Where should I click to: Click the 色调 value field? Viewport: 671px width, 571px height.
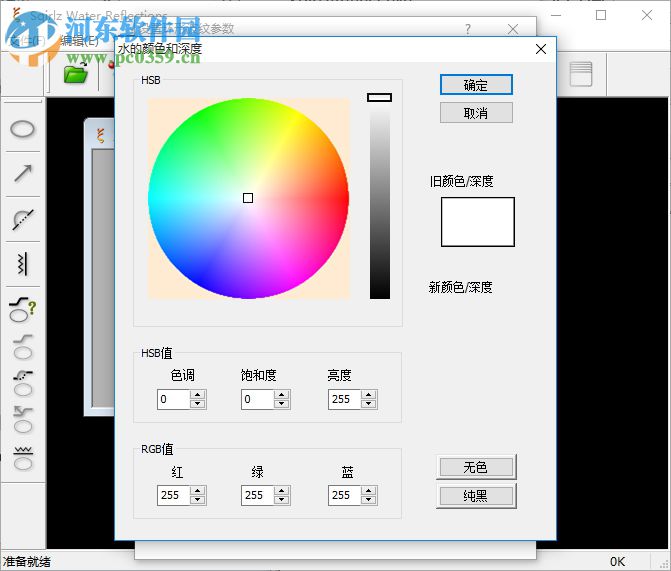coord(173,399)
